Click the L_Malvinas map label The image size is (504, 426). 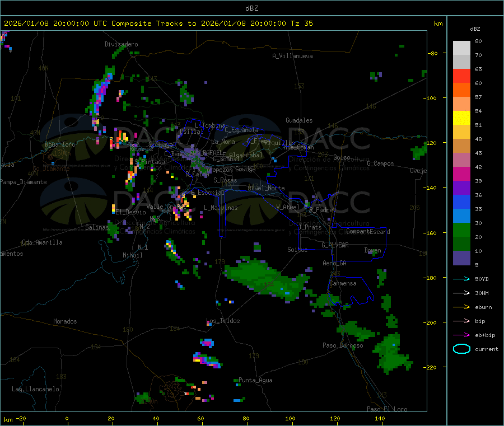pos(221,208)
